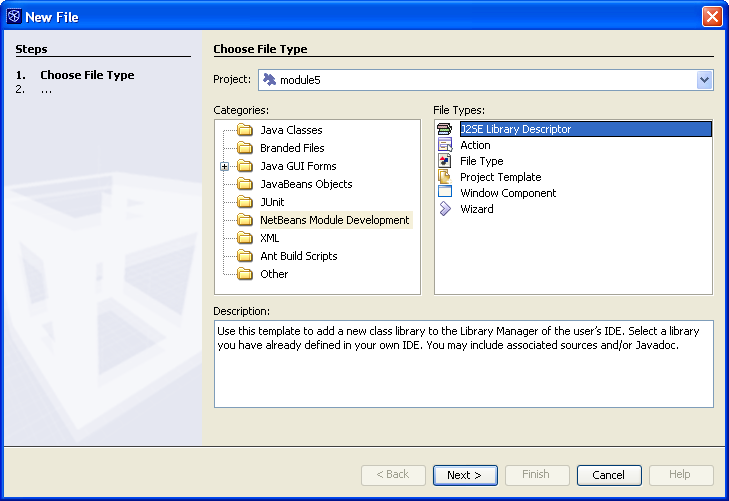Click the XML folder icon
The image size is (729, 501).
tap(245, 238)
